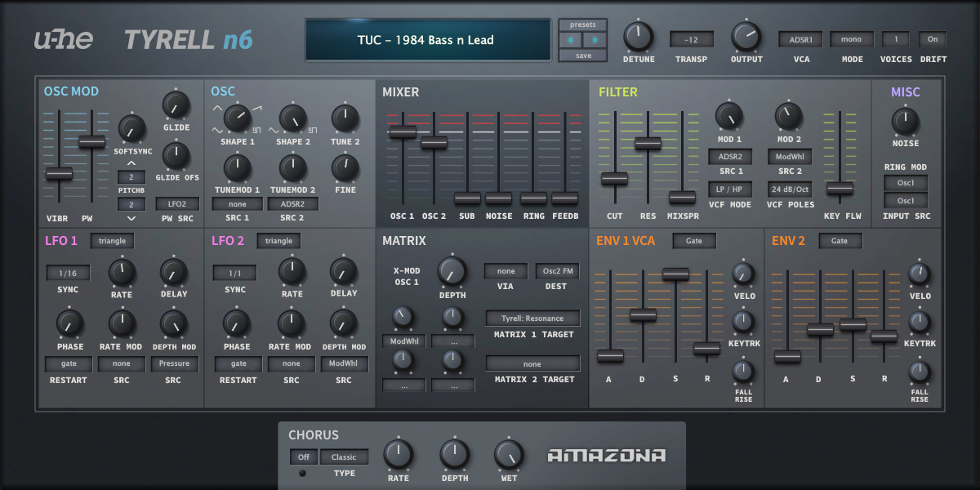Toggle the chorus Off switch
The width and height of the screenshot is (980, 490).
tap(303, 457)
